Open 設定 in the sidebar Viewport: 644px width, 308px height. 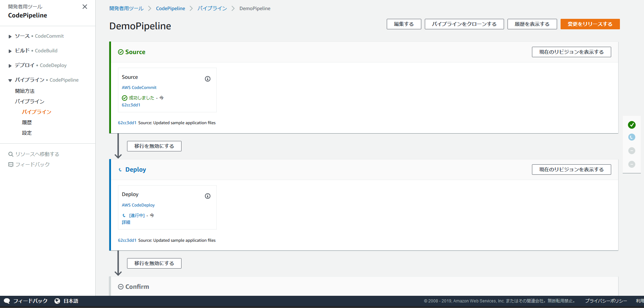(x=27, y=133)
